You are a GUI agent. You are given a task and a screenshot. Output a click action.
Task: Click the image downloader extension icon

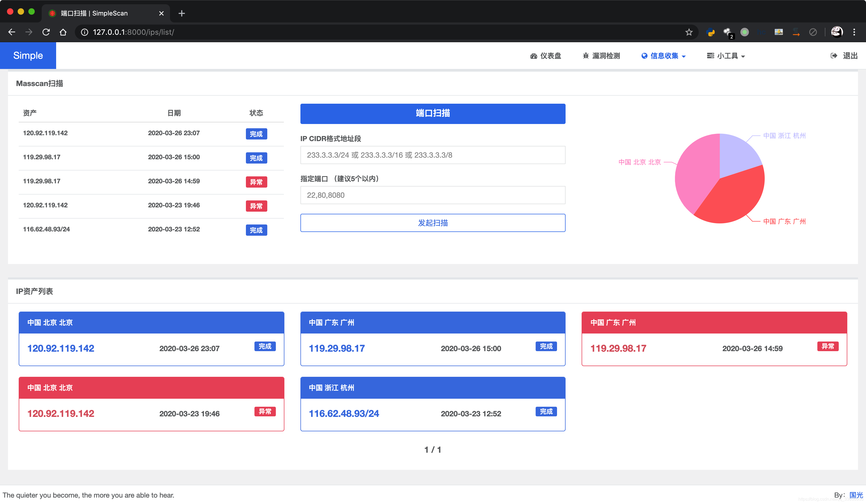pyautogui.click(x=779, y=32)
